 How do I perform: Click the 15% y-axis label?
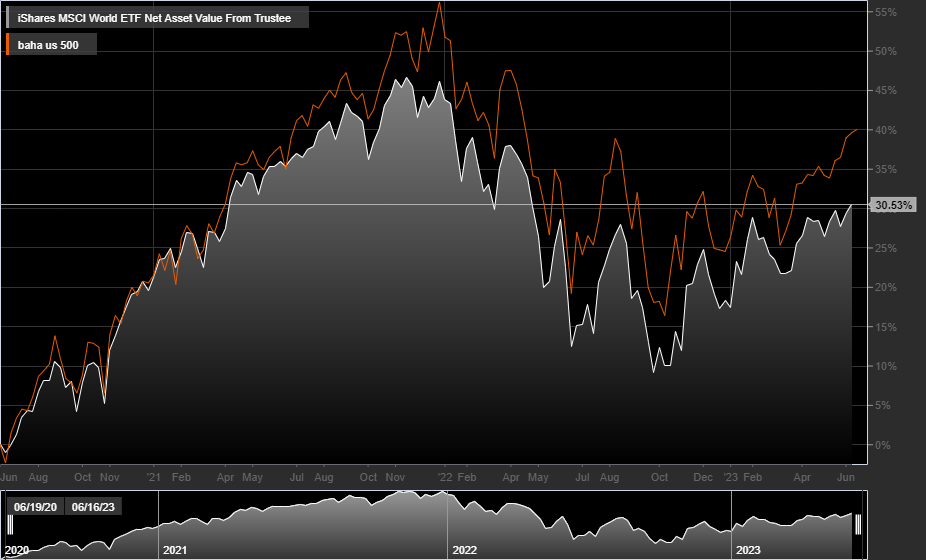[886, 327]
